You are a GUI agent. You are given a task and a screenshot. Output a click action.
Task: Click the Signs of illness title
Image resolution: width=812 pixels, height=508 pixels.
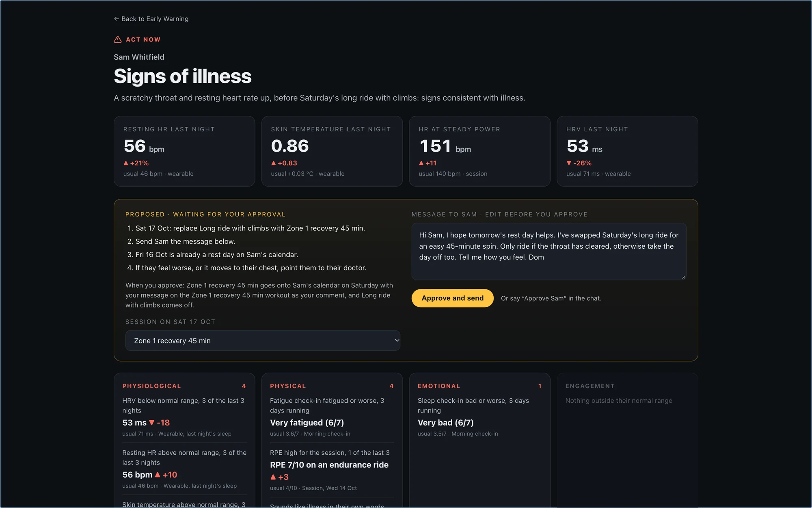(x=183, y=76)
